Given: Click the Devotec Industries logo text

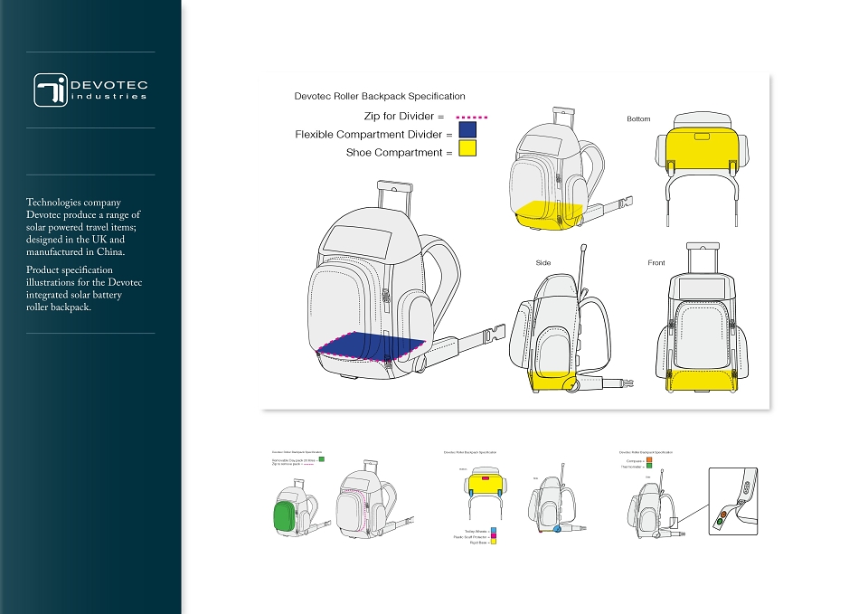Looking at the screenshot, I should tap(109, 90).
